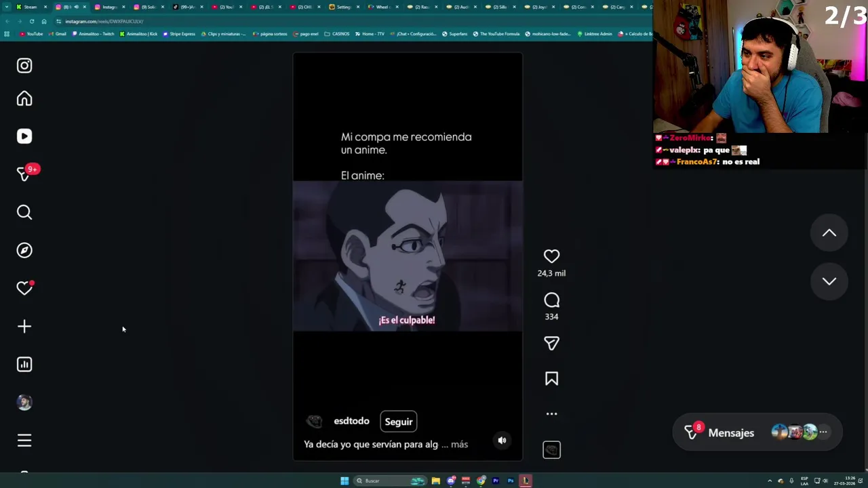Go to the Instagram Home feed
The width and height of the screenshot is (868, 488).
point(24,99)
